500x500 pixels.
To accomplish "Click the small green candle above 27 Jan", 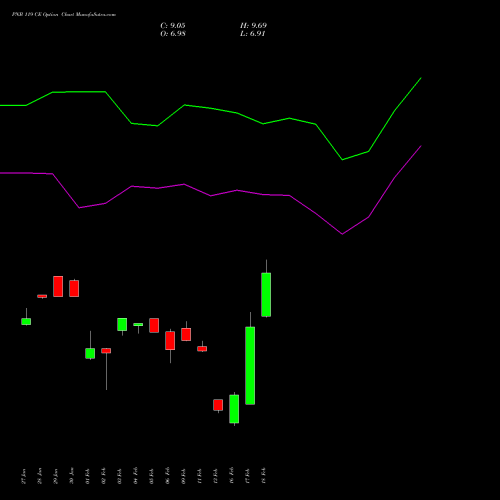I will (x=26, y=322).
